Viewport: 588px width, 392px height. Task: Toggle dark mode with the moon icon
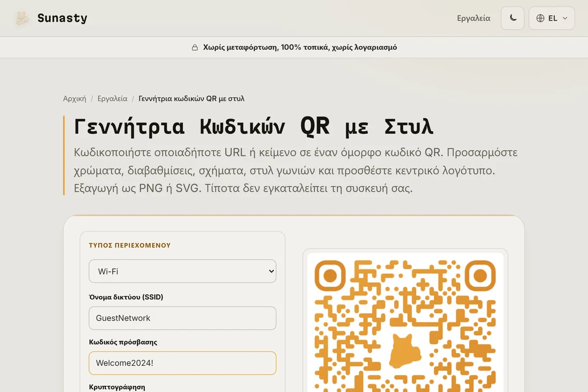(x=512, y=18)
